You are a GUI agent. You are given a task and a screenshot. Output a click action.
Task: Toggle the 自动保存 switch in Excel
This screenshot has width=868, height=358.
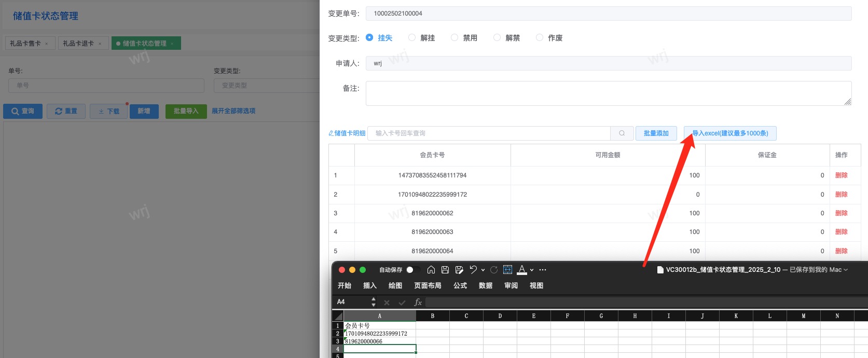click(x=412, y=270)
